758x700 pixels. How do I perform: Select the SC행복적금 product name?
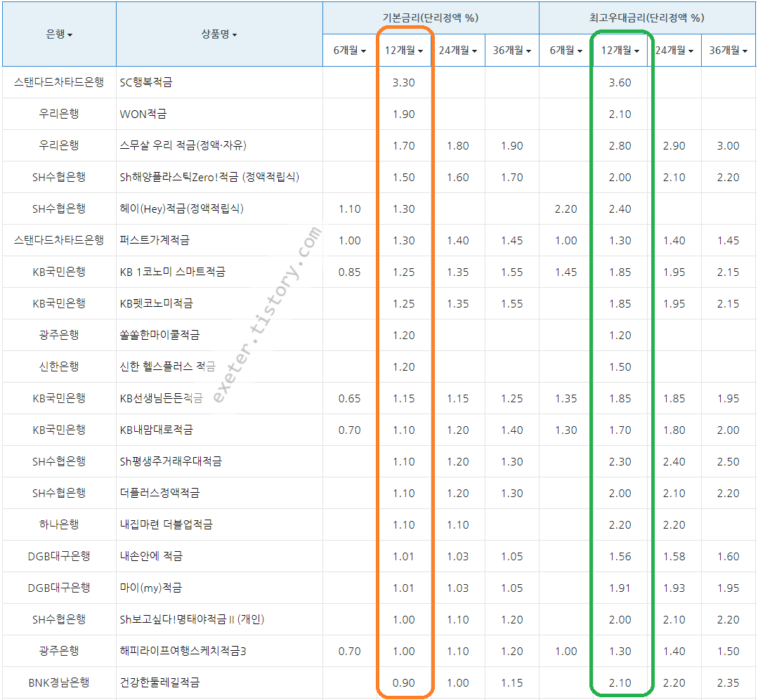(146, 82)
